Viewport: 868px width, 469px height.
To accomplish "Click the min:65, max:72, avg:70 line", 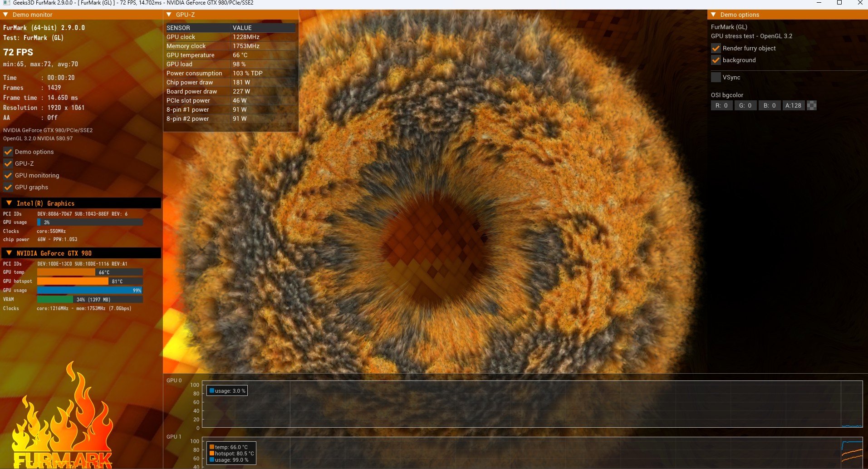I will pyautogui.click(x=40, y=64).
